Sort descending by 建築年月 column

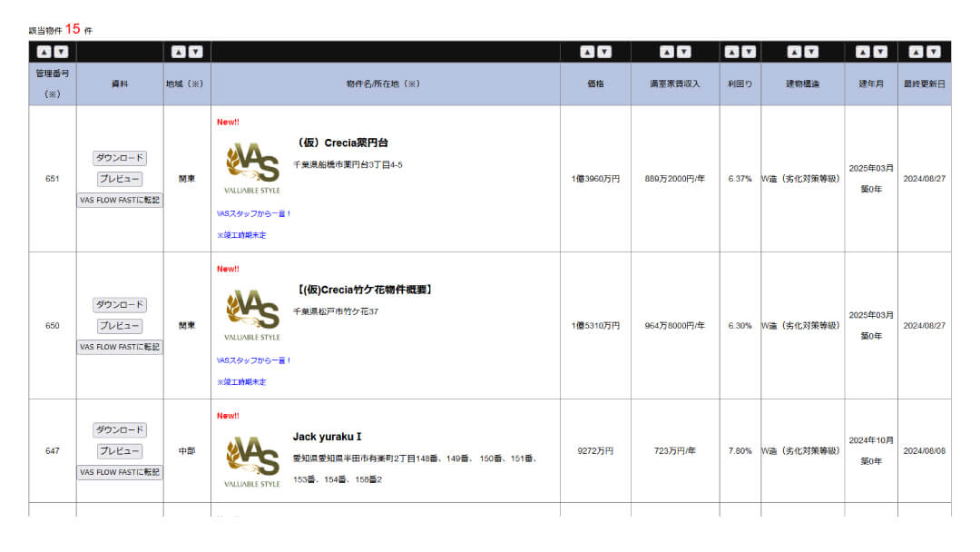click(880, 52)
